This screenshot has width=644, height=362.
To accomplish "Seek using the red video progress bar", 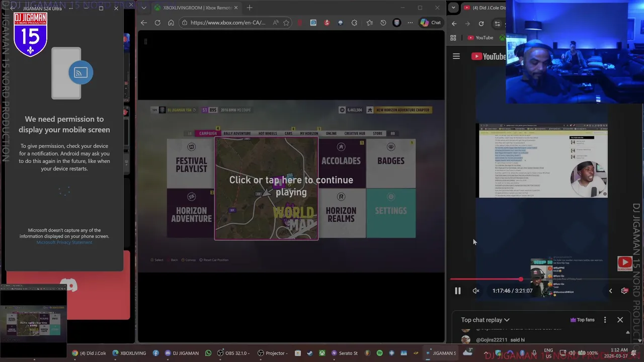I will [x=541, y=279].
